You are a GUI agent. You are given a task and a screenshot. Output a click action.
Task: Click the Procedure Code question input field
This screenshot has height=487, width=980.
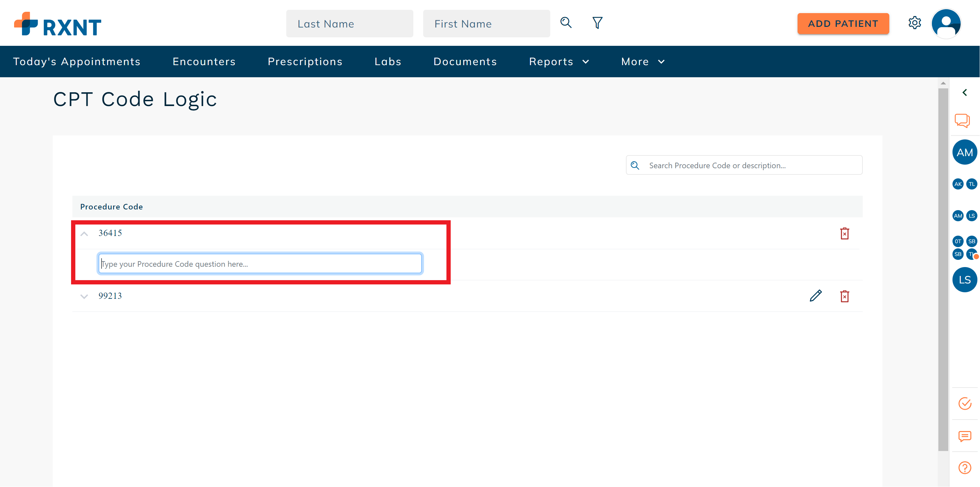[x=260, y=263]
